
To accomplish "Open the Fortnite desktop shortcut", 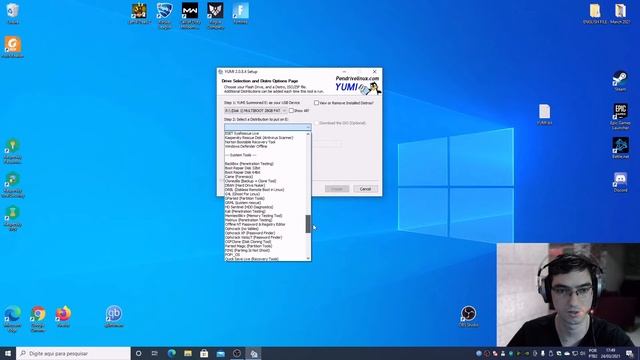I will click(x=240, y=13).
